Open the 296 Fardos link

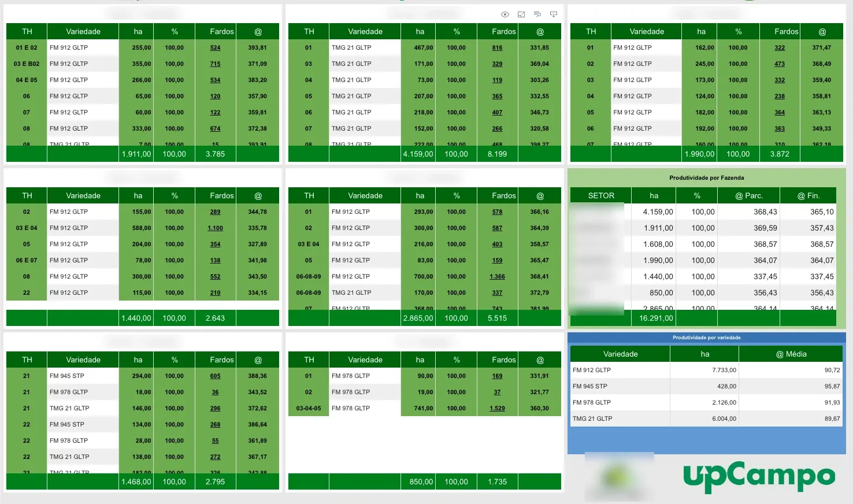tap(216, 409)
